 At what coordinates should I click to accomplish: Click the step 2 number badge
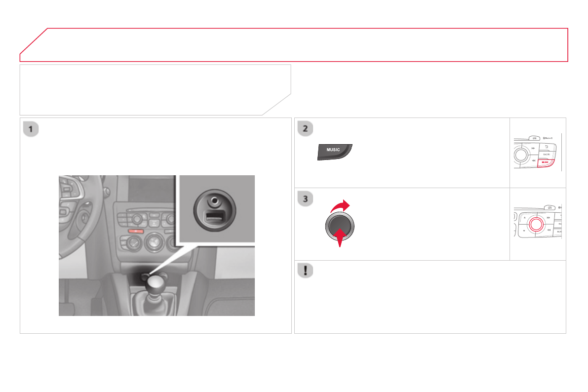[x=305, y=129]
